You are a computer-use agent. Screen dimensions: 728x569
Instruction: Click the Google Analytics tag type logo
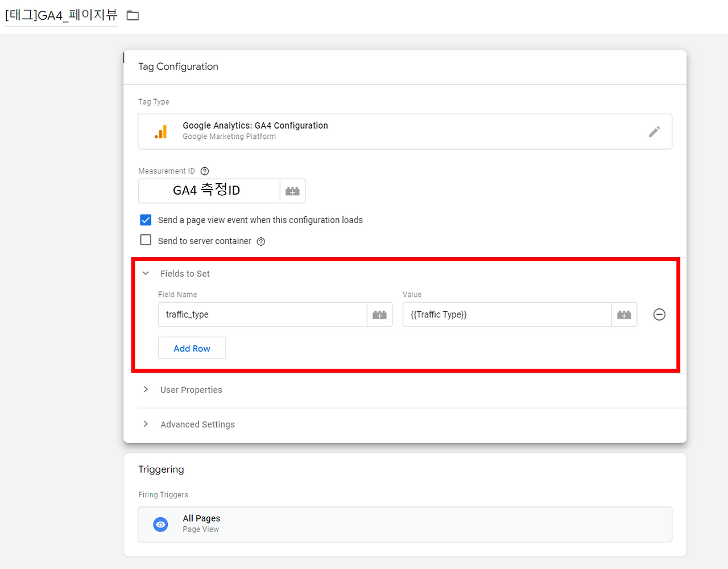161,132
